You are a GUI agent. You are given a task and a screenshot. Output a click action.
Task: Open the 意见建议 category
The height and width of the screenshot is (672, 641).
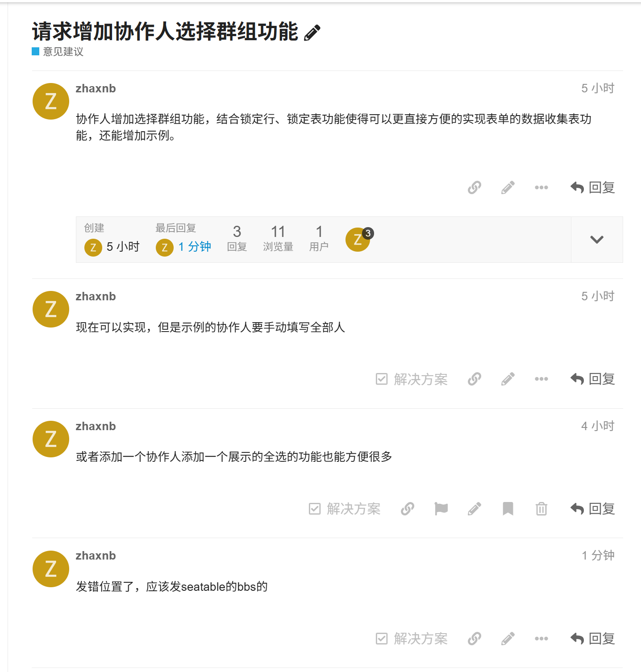[x=63, y=52]
